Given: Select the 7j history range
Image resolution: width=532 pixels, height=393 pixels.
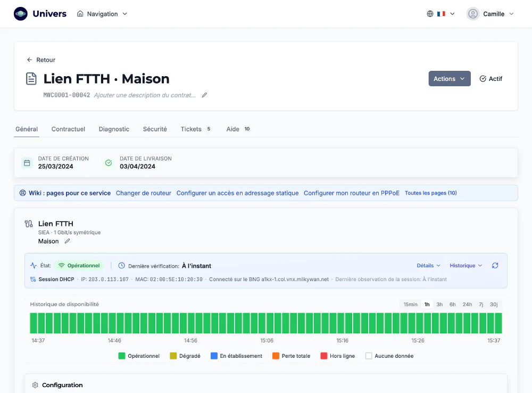Looking at the screenshot, I should 481,305.
